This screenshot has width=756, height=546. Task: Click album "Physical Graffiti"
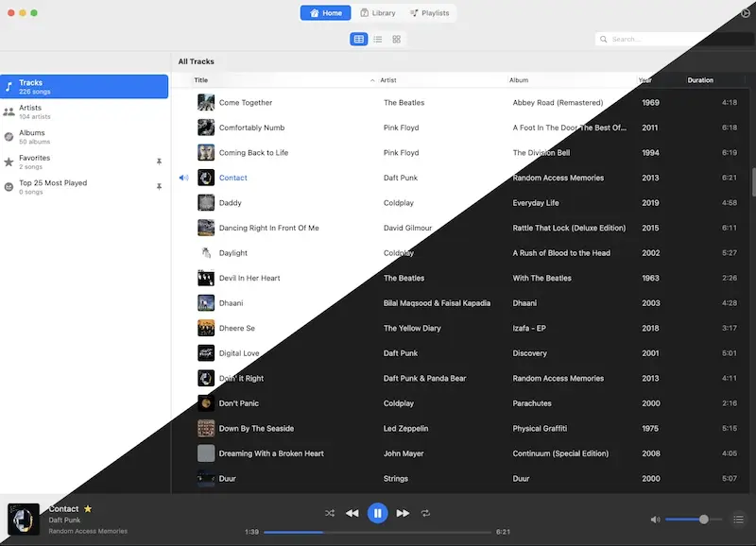pyautogui.click(x=540, y=429)
